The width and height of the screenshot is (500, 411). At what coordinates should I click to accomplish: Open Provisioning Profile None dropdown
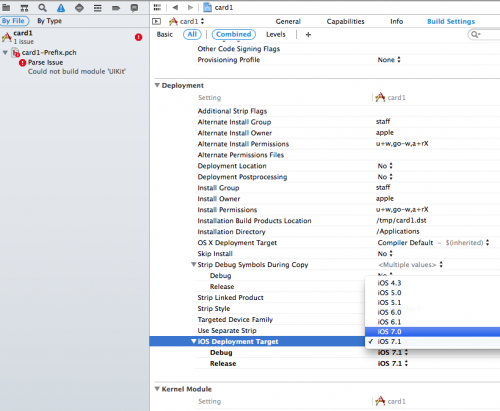coord(389,60)
